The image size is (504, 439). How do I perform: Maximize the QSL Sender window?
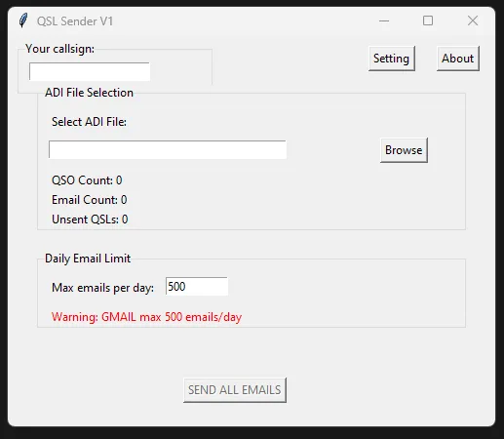[428, 20]
